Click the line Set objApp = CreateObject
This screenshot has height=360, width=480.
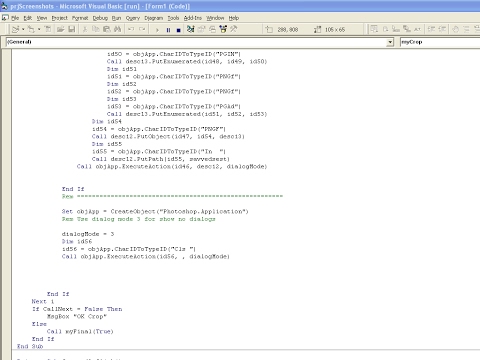155,211
